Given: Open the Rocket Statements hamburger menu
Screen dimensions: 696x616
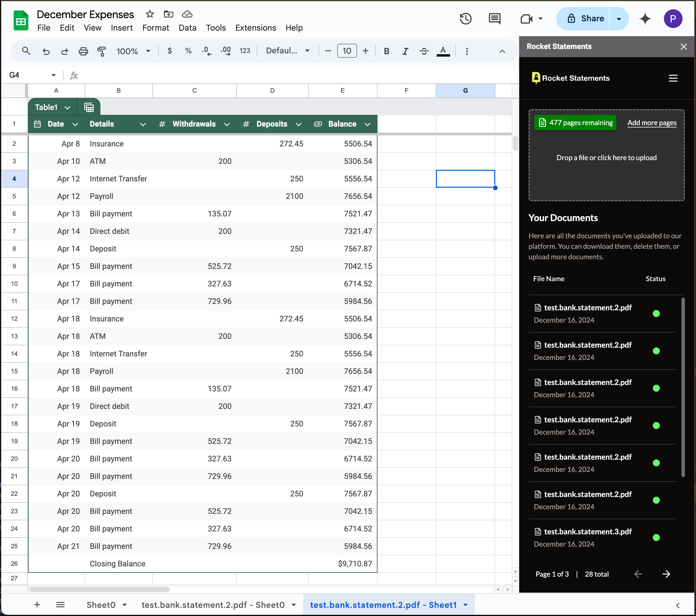Looking at the screenshot, I should (673, 78).
